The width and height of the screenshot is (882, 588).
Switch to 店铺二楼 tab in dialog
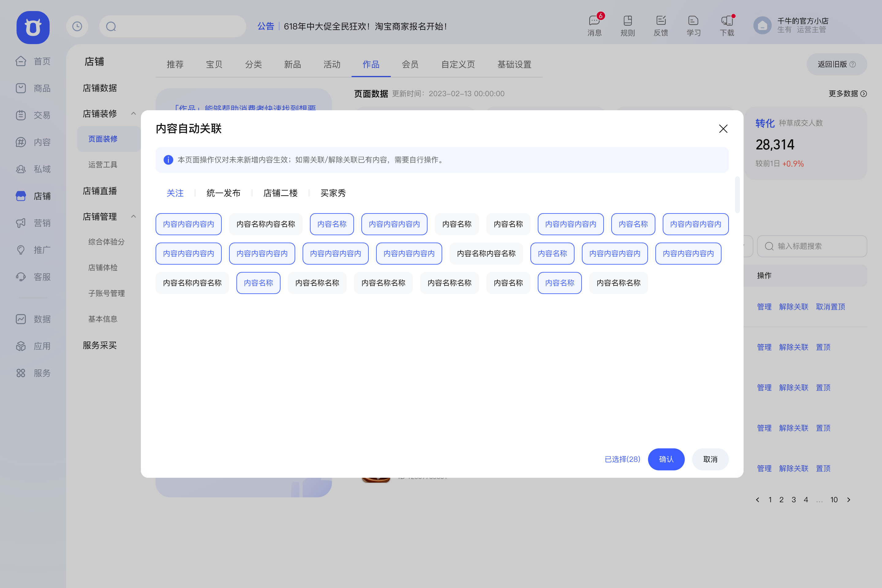tap(281, 193)
